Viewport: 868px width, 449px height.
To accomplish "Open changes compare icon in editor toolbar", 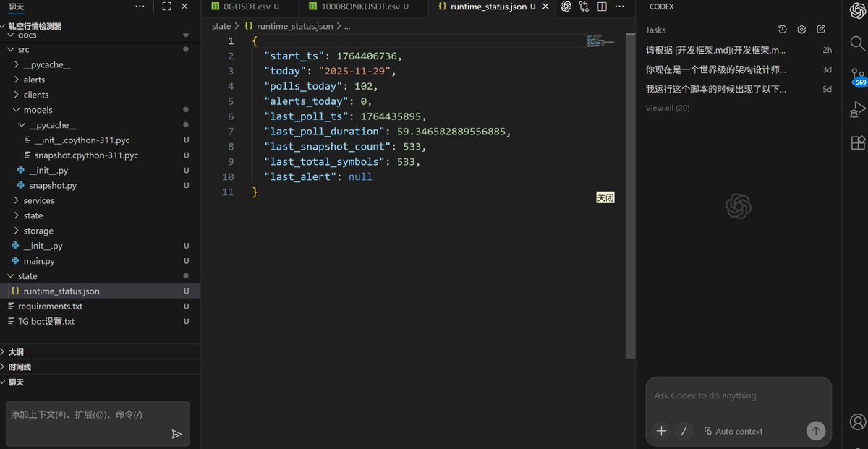I will coord(584,7).
